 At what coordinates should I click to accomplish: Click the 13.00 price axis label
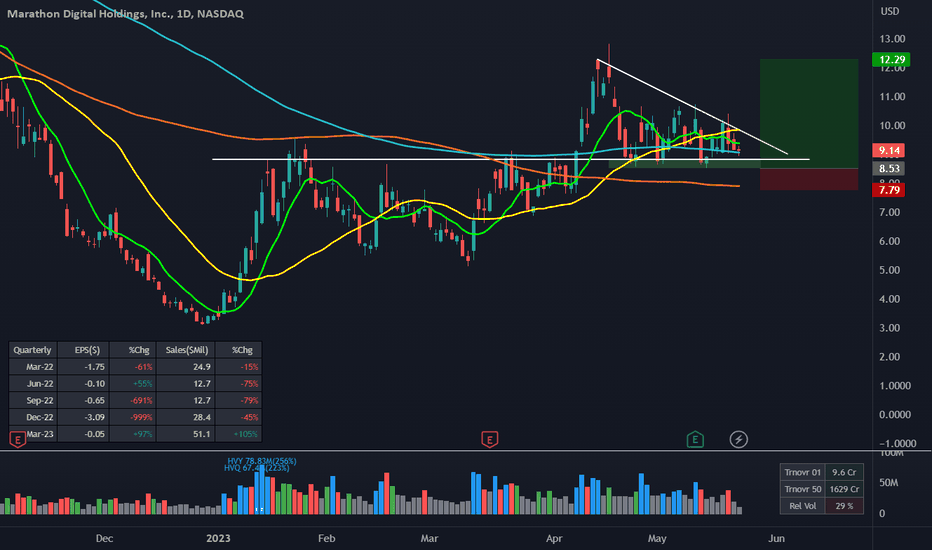coord(892,39)
